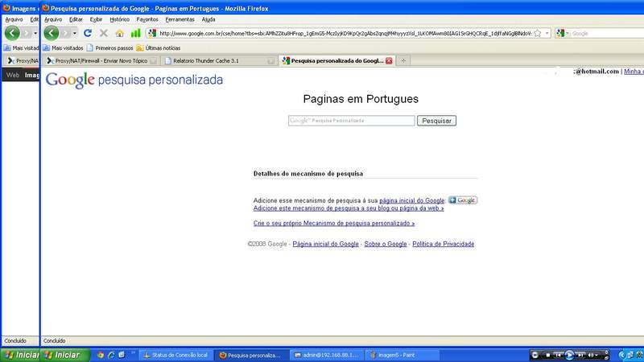The height and width of the screenshot is (362, 644).
Task: Open the Histórico menu
Action: pos(119,19)
